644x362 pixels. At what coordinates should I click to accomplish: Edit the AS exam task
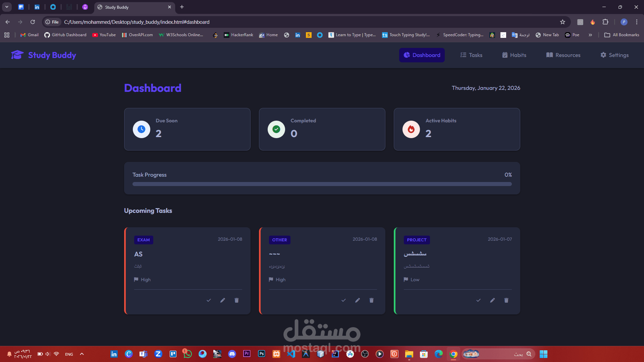coord(223,300)
